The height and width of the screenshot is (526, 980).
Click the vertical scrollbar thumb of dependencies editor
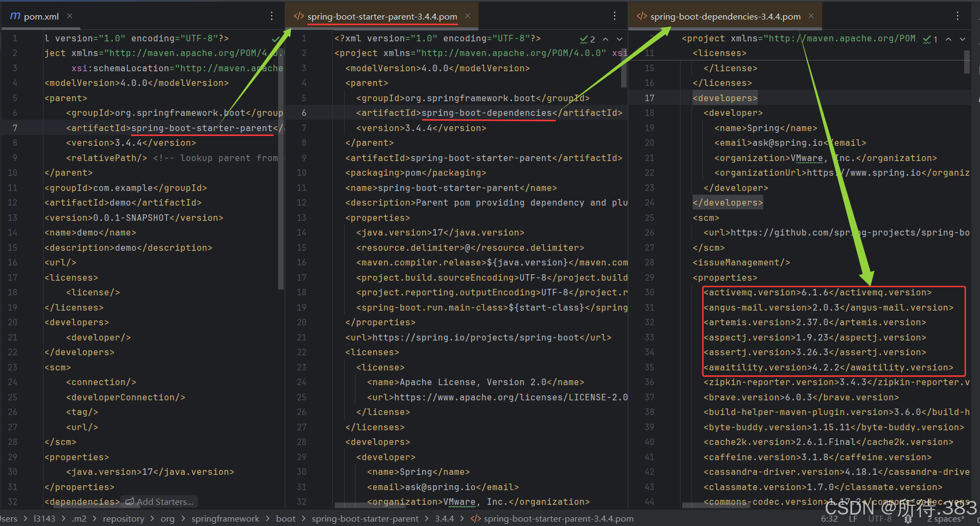(x=967, y=62)
